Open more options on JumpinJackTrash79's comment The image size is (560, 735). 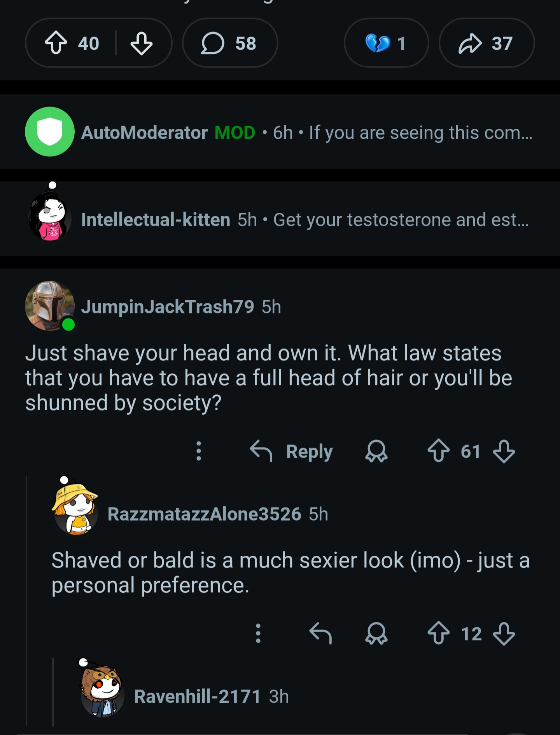[x=199, y=451]
